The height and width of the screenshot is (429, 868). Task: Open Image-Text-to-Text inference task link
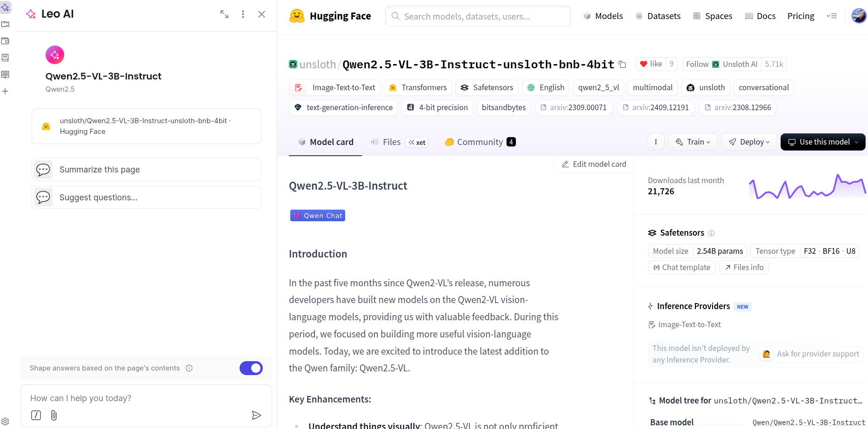click(x=685, y=325)
